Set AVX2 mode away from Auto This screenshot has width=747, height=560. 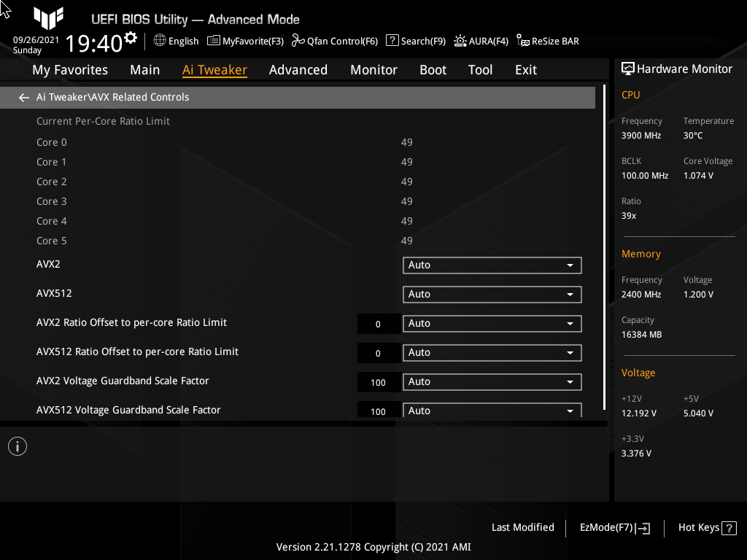(x=492, y=265)
